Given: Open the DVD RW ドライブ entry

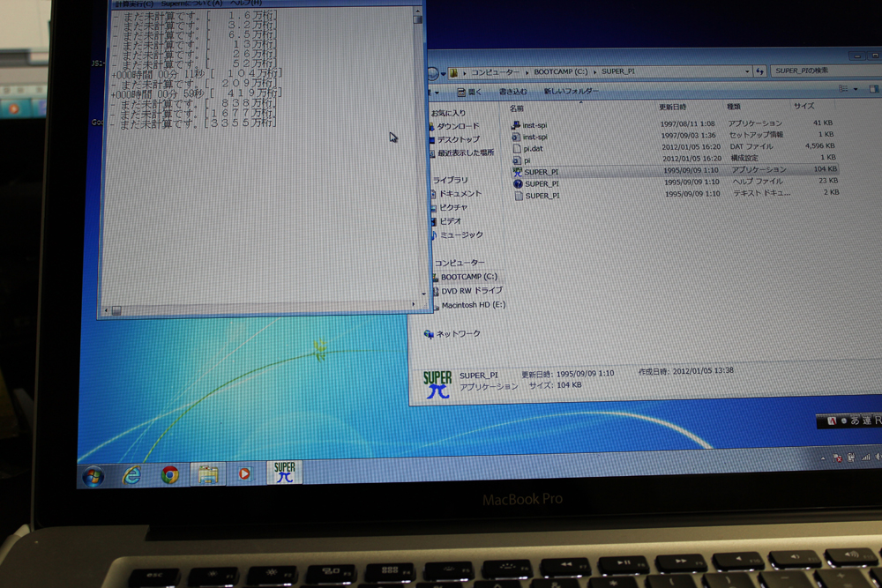Looking at the screenshot, I should point(471,291).
